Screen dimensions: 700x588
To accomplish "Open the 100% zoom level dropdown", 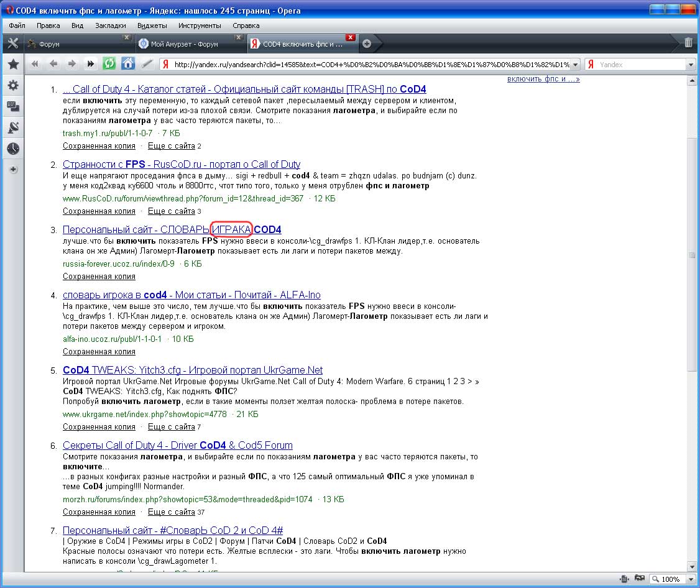I will click(689, 579).
